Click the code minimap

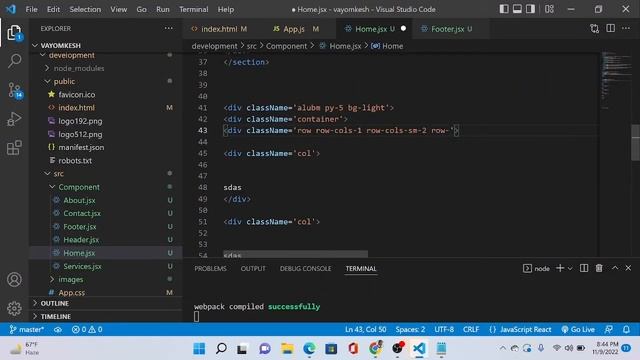[x=616, y=80]
